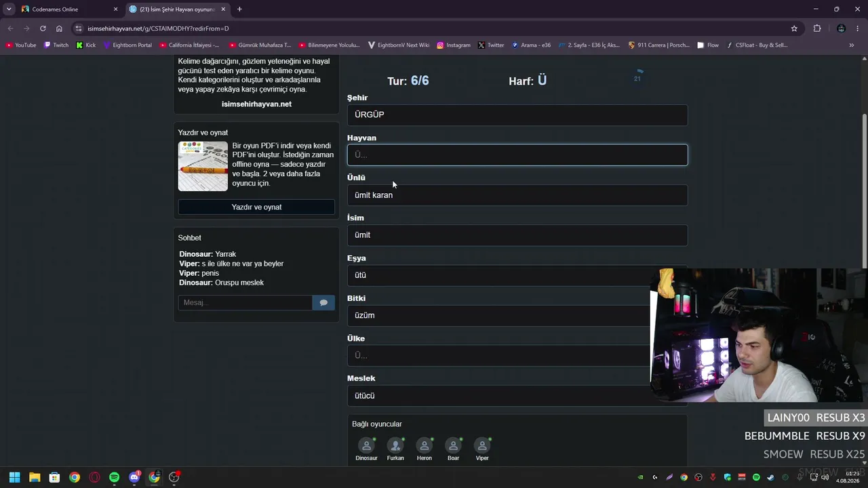Open the volume control in system tray
868x488 pixels.
click(x=825, y=477)
